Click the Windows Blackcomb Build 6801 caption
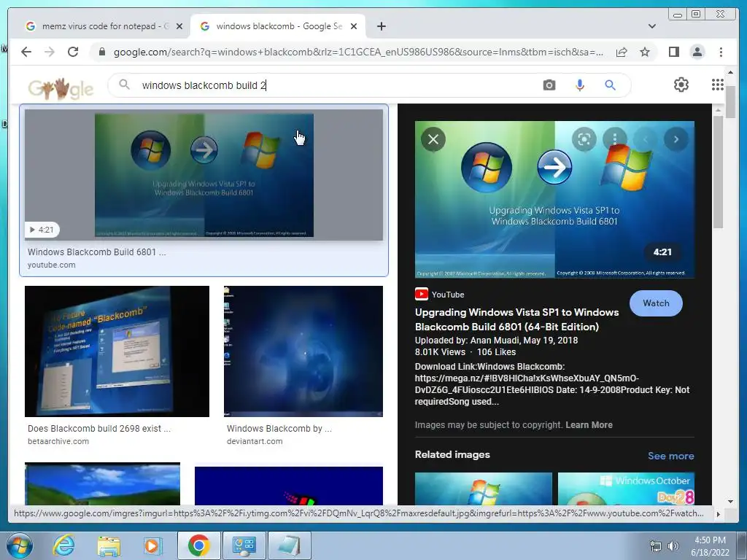This screenshot has width=747, height=560. click(97, 252)
